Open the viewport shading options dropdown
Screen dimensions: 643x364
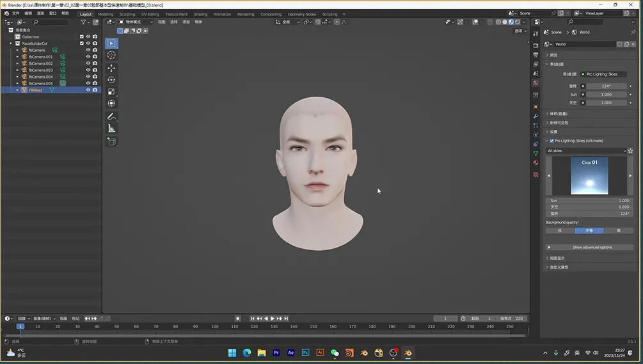click(x=524, y=22)
